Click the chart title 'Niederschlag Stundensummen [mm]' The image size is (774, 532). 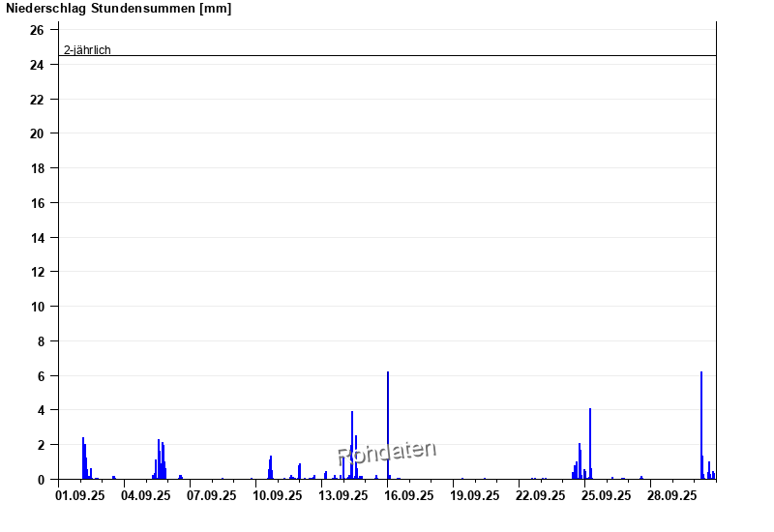pos(119,9)
